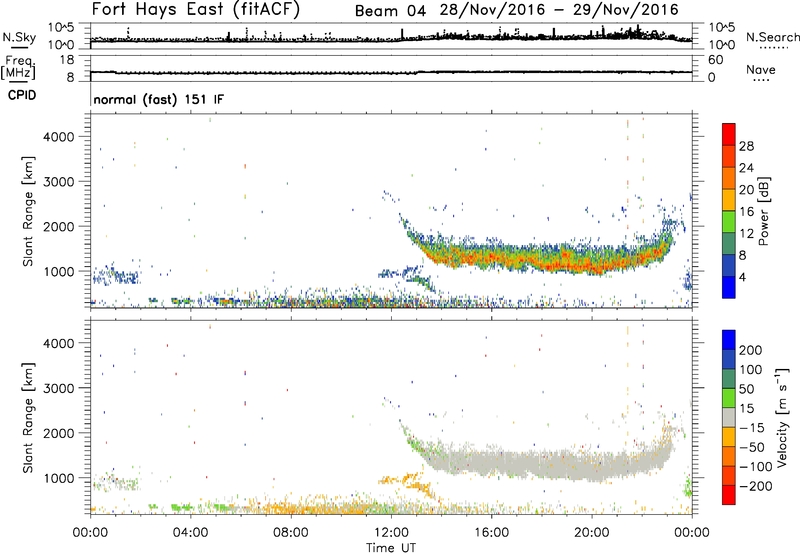The height and width of the screenshot is (554, 800).
Task: Click the gray band of Velocity colorbar
Action: (x=729, y=418)
